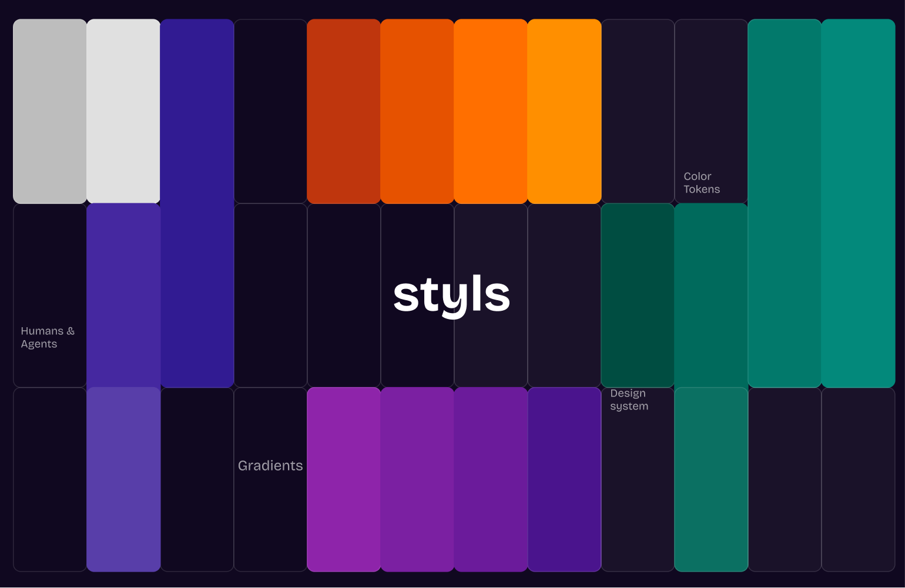Pick the brightest teal swatch at far right
Viewport: 905px width, 588px height.
pyautogui.click(x=858, y=203)
